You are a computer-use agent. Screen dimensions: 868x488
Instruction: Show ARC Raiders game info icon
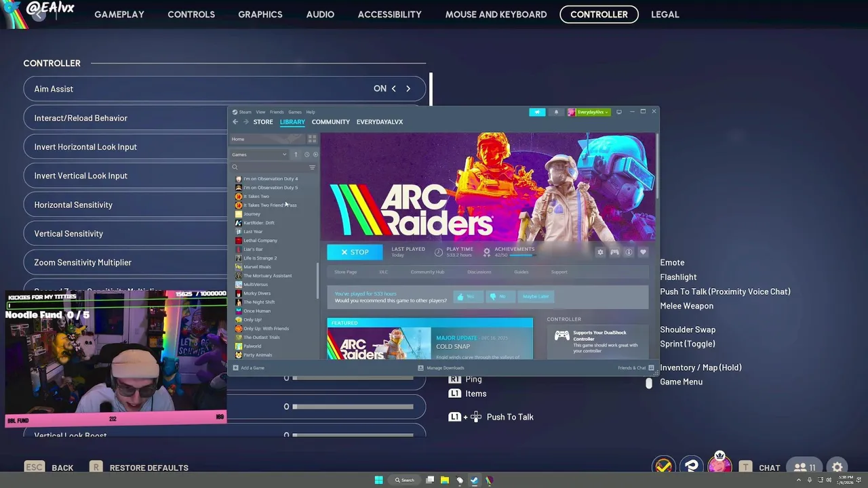coord(629,252)
